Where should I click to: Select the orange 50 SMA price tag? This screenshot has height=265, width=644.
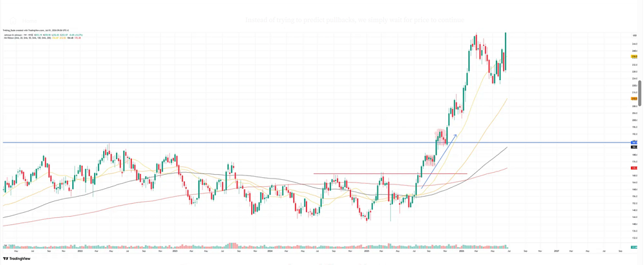(x=634, y=99)
